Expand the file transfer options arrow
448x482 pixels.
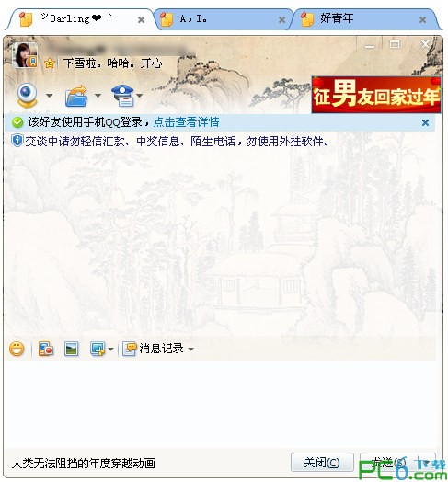[98, 96]
